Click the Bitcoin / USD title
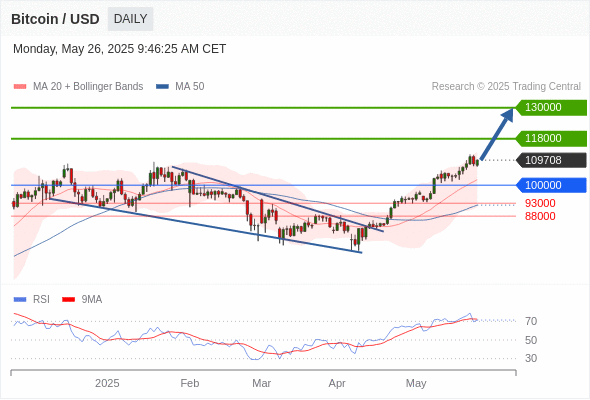 pos(55,19)
